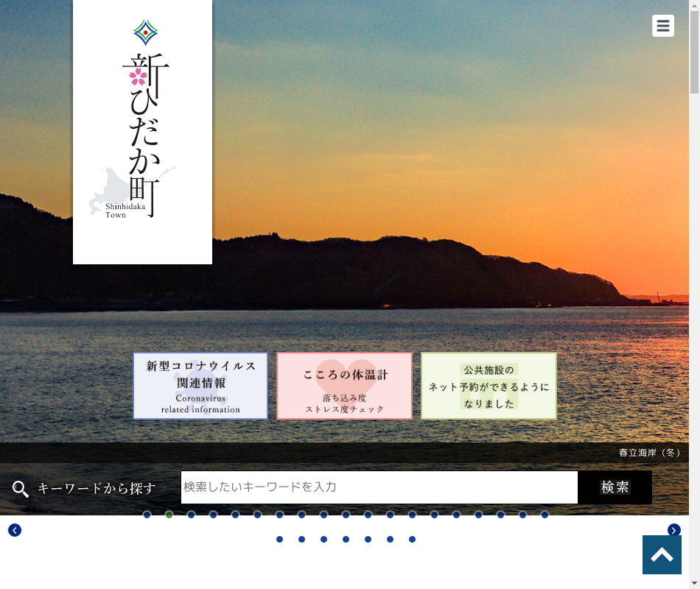Click the magnifying glass search icon
Screen dimensions: 700x589
point(21,489)
